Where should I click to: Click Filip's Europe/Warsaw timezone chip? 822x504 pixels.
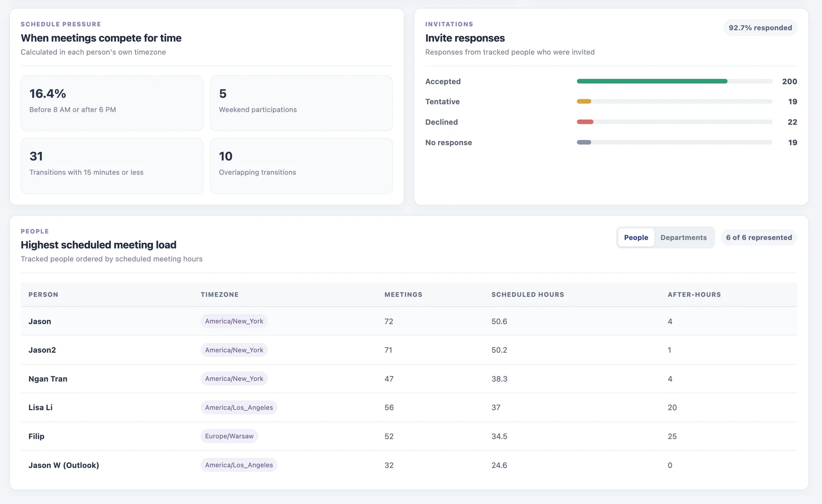point(229,436)
